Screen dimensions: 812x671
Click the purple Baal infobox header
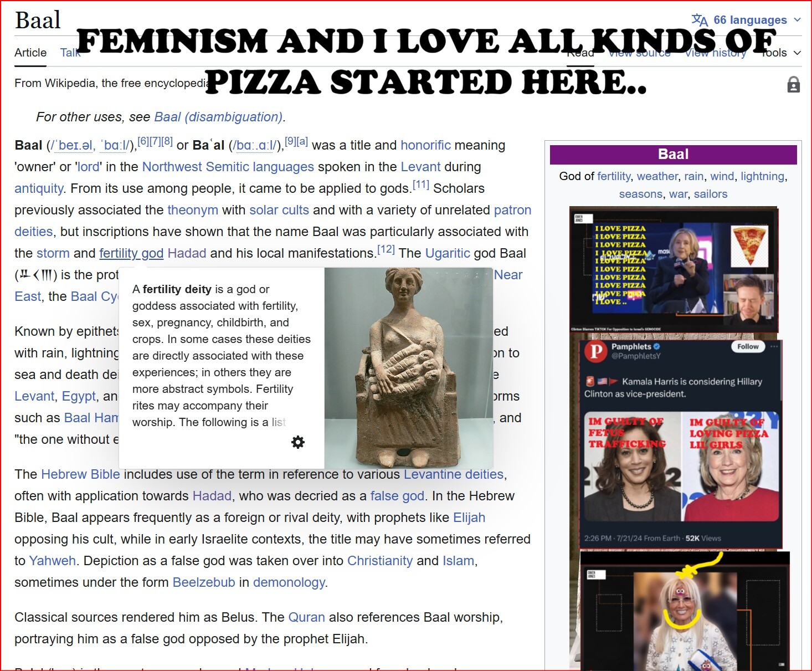coord(673,155)
